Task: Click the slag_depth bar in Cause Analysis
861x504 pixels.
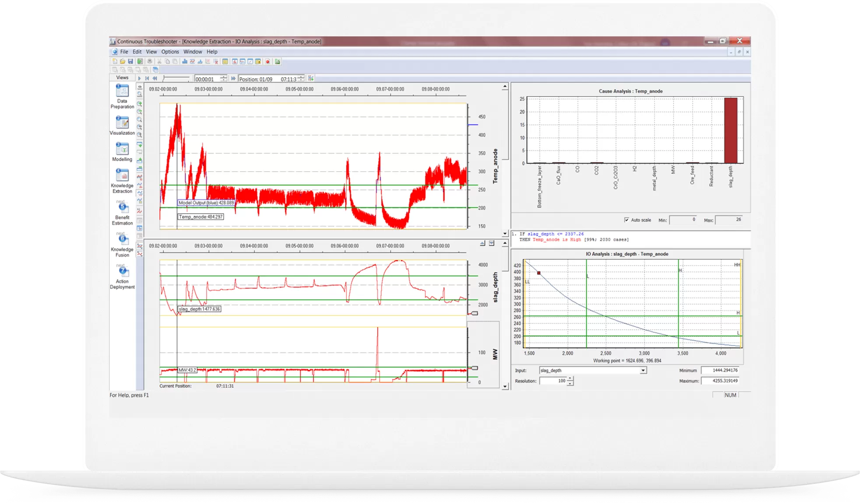Action: 730,130
